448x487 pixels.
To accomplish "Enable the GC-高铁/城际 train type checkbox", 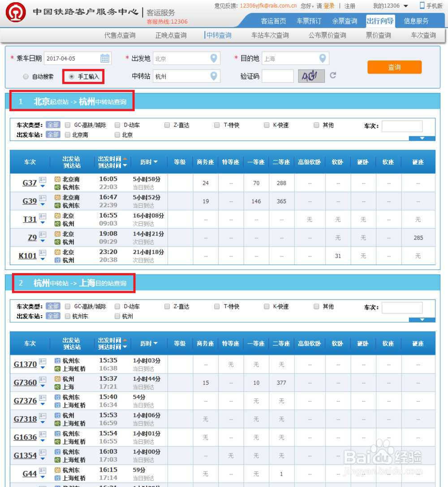I will pyautogui.click(x=67, y=125).
